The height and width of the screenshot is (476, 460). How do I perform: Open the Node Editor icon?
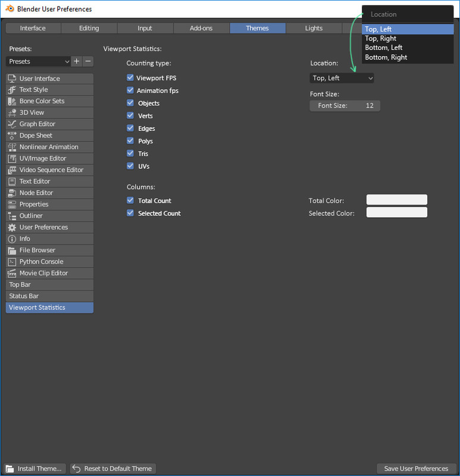pyautogui.click(x=12, y=193)
